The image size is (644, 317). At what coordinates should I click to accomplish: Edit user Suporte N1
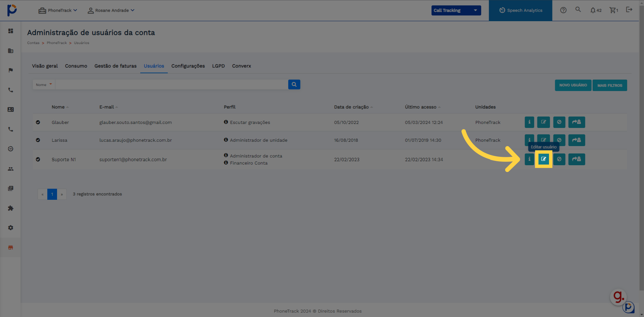543,159
